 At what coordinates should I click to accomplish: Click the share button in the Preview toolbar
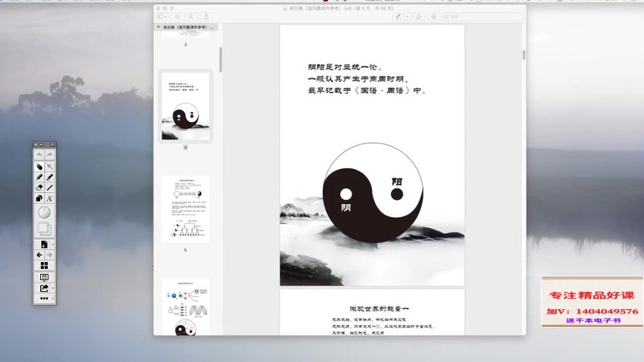(x=206, y=17)
